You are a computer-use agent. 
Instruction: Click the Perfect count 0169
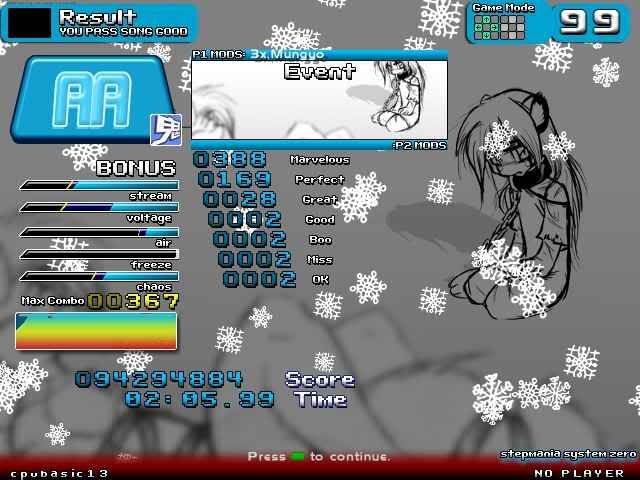pyautogui.click(x=235, y=179)
